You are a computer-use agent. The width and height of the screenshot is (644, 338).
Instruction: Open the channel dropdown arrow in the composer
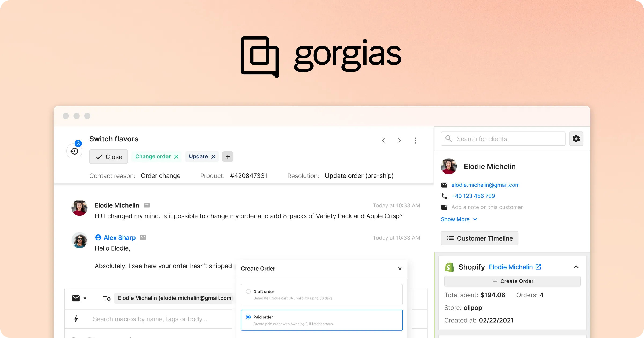click(85, 298)
